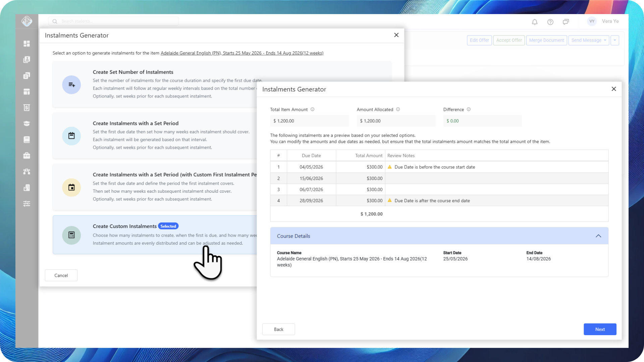Click due date 04/05/2026

pos(311,167)
